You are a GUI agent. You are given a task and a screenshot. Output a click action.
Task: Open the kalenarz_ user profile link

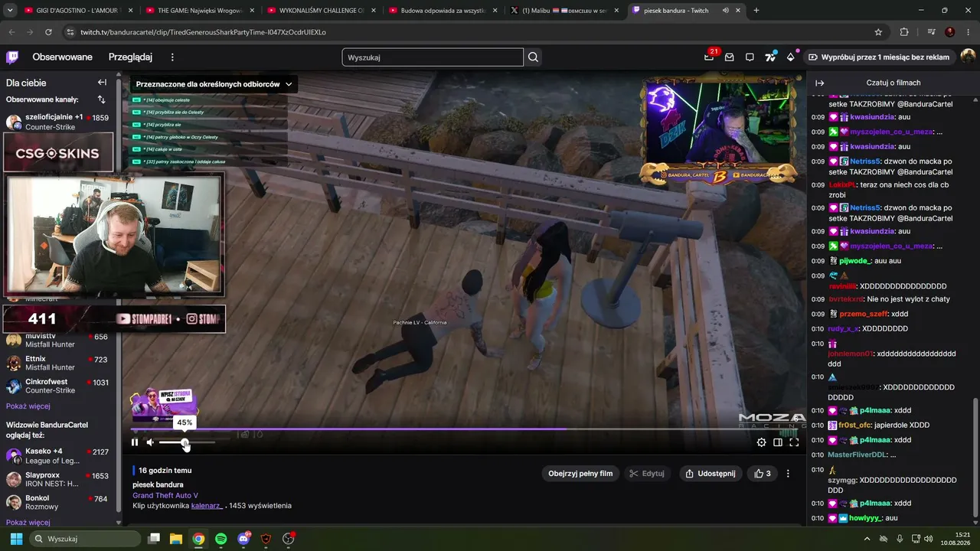(207, 506)
